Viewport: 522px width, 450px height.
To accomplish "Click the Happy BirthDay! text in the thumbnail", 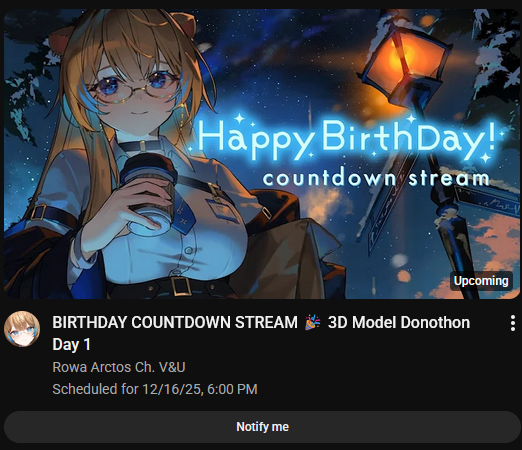I will click(347, 137).
